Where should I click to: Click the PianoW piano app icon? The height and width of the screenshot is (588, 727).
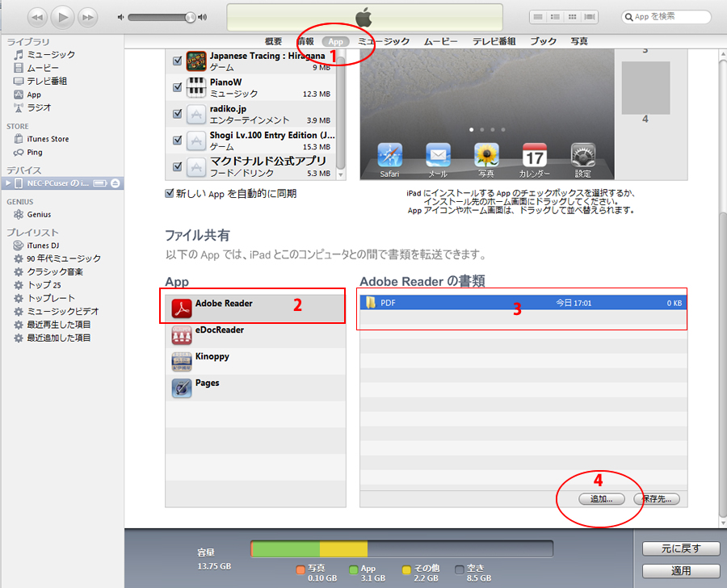(x=196, y=87)
